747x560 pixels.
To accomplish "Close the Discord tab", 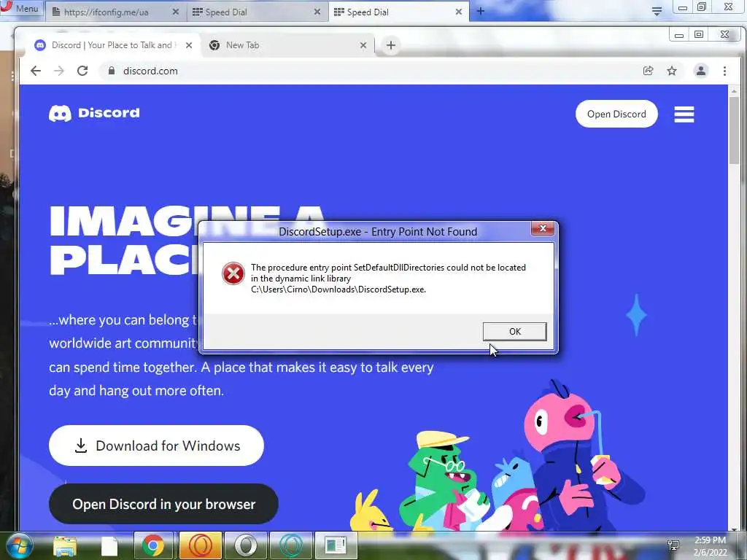I will click(x=189, y=45).
